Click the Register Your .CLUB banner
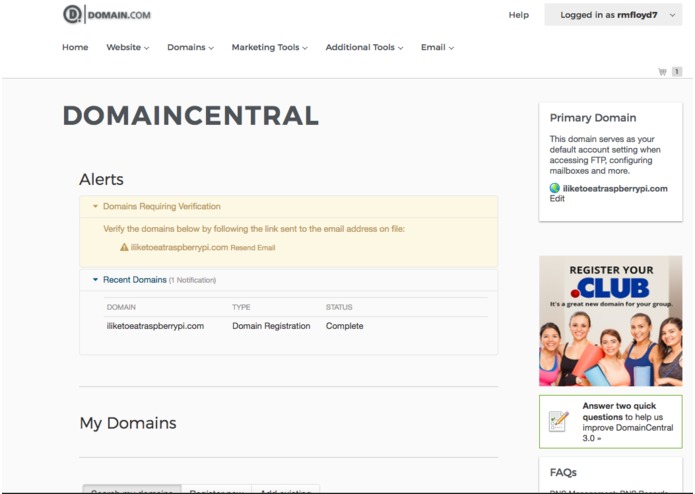This screenshot has height=494, width=695. tap(610, 321)
